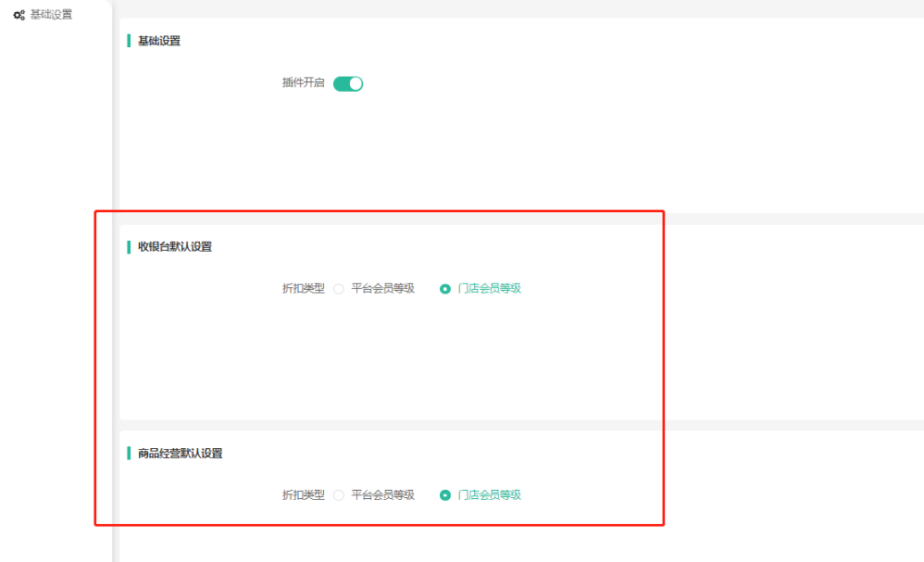Click the 门店会员等级 green label under 收银台默认设置
Image resolution: width=924 pixels, height=562 pixels.
tap(490, 288)
